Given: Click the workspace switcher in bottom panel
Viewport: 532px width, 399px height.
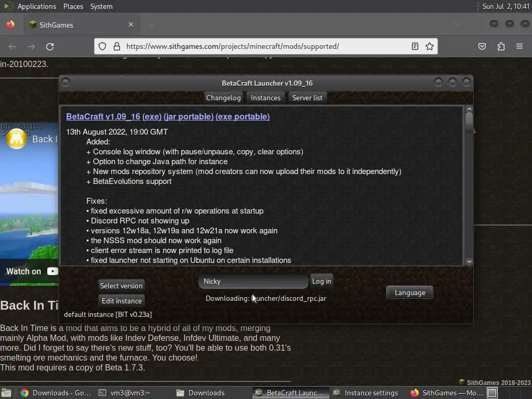Looking at the screenshot, I should 493,393.
